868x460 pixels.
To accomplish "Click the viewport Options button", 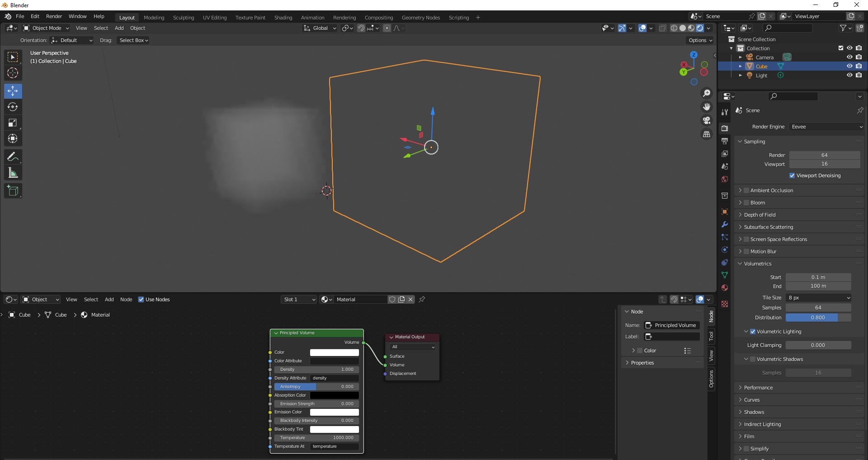I will pos(700,40).
